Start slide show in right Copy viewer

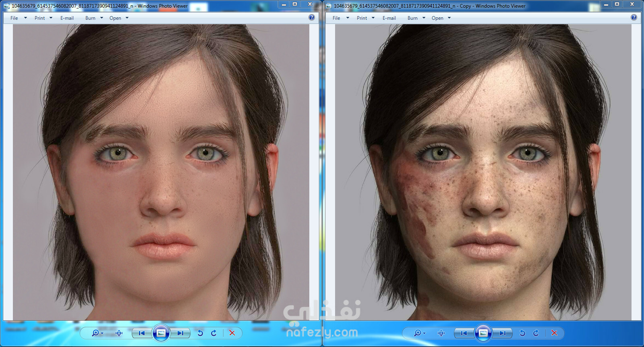483,333
